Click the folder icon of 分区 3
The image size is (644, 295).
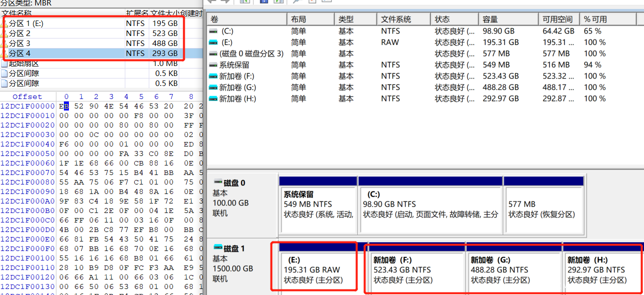click(5, 43)
